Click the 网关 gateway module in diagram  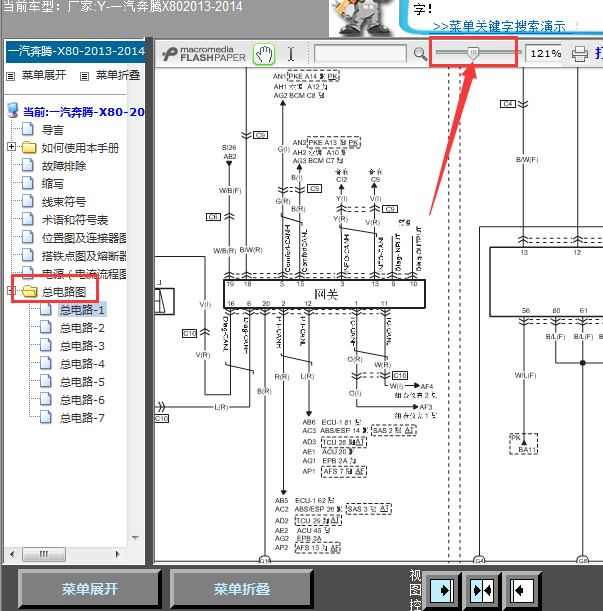325,294
